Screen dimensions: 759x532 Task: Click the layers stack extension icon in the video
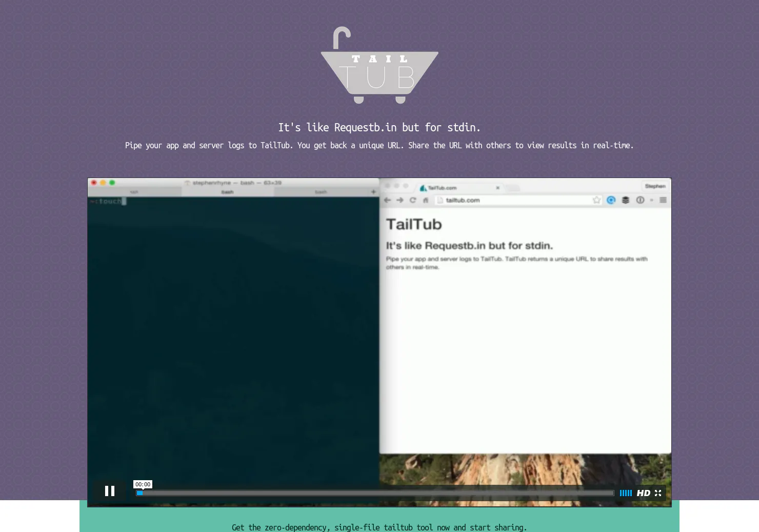(x=626, y=200)
